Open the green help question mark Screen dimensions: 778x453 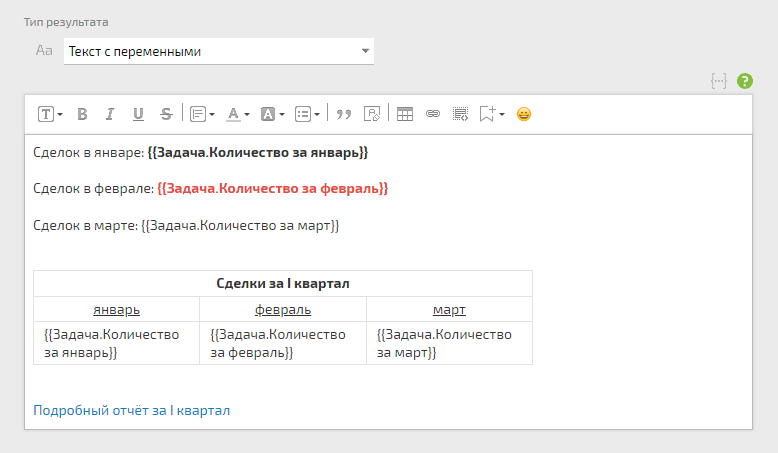745,81
